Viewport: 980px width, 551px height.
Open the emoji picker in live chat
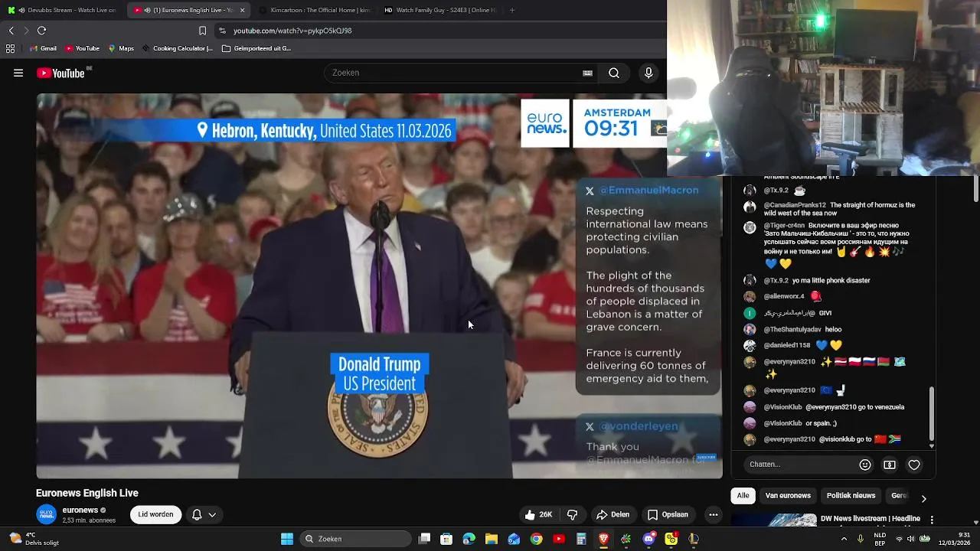click(x=865, y=465)
